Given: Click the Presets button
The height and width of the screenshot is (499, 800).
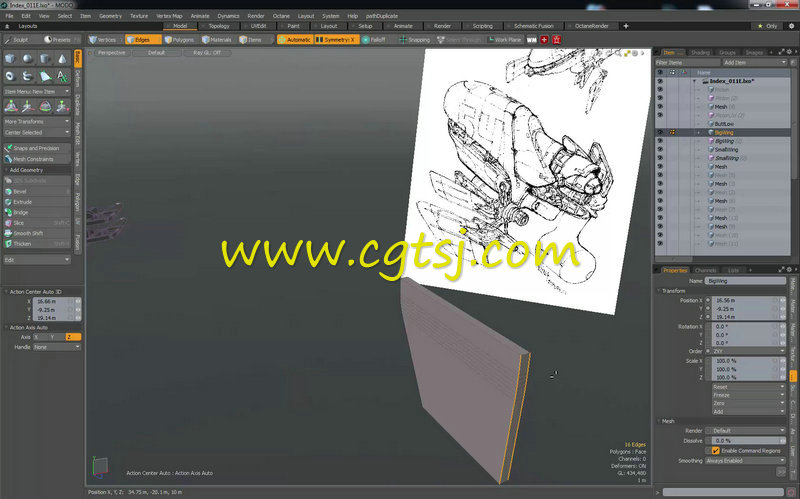Looking at the screenshot, I should click(x=61, y=39).
